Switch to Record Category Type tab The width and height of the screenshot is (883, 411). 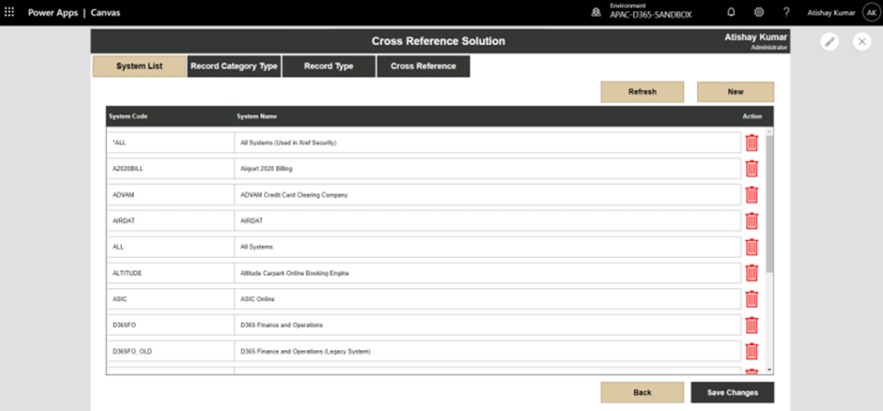(x=234, y=66)
